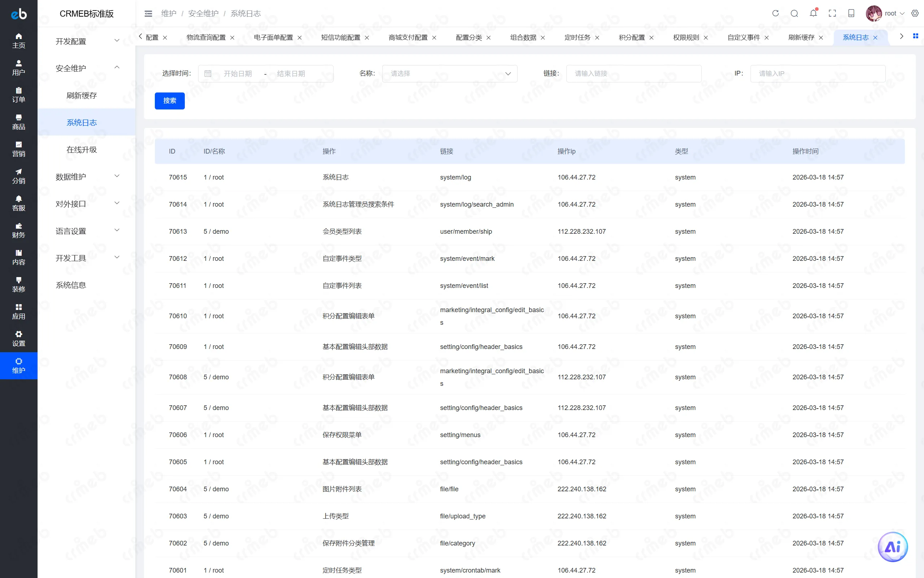The image size is (924, 578).
Task: Switch to the 积分配置 tab
Action: (632, 38)
